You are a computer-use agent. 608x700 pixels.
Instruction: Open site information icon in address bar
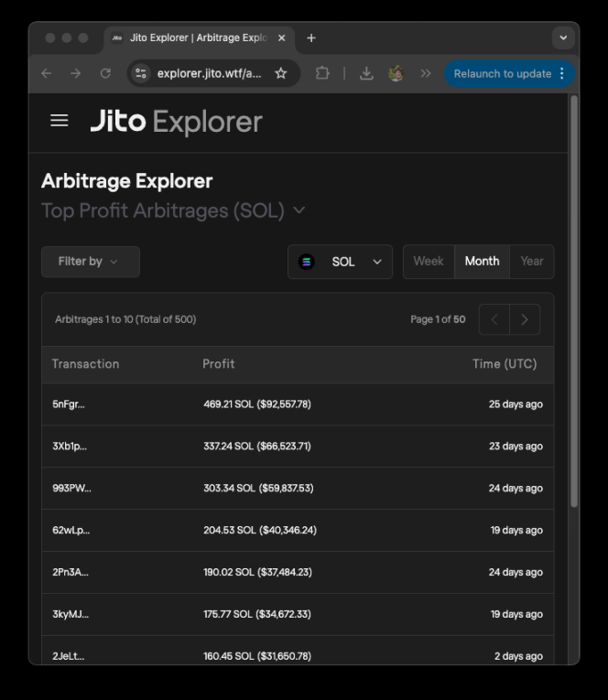(141, 73)
